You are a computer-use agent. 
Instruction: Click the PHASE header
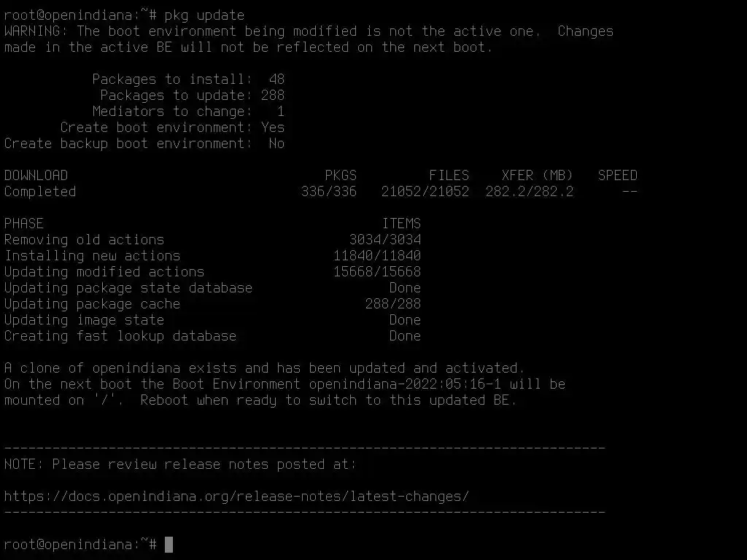click(x=24, y=223)
